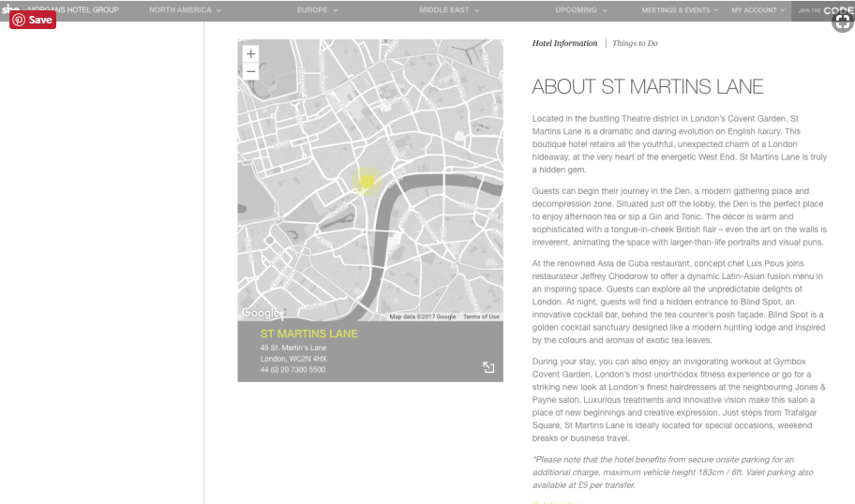Open the North America dropdown menu

tap(186, 9)
